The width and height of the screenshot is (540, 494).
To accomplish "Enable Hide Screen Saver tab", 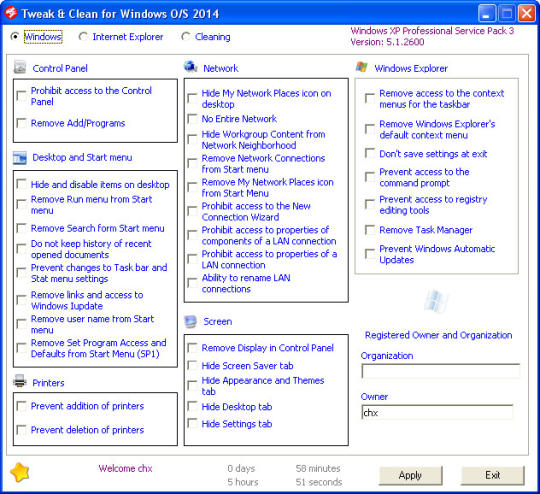I will coord(192,365).
